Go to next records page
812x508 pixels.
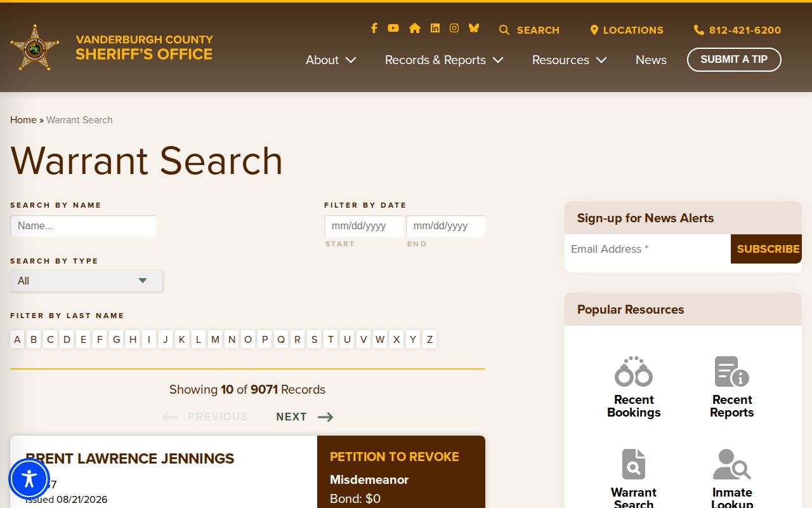click(304, 417)
